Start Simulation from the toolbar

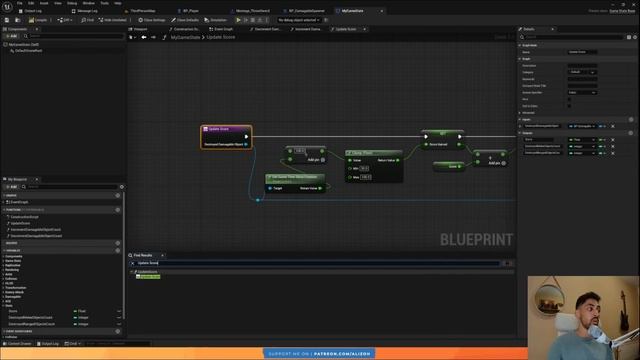(216, 20)
